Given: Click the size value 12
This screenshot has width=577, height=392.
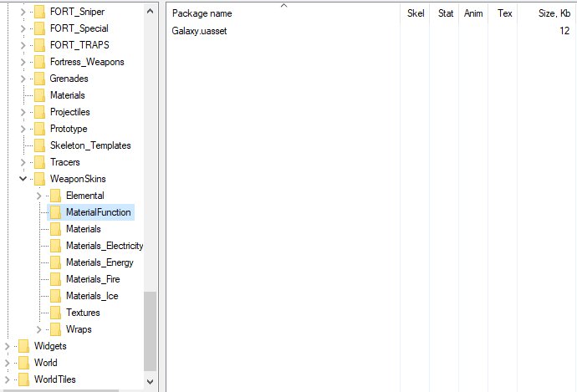Looking at the screenshot, I should (564, 31).
